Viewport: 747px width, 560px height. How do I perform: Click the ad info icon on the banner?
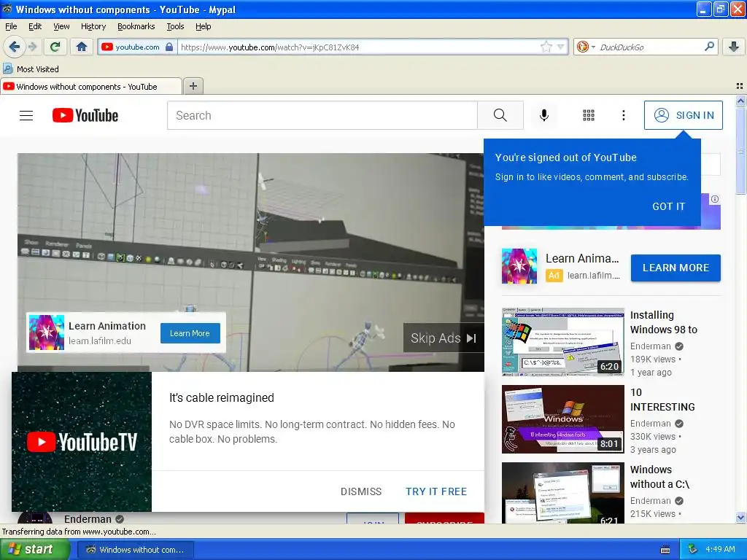(715, 199)
